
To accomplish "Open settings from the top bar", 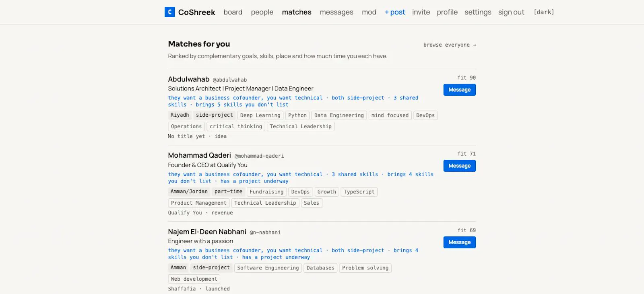I will (478, 12).
